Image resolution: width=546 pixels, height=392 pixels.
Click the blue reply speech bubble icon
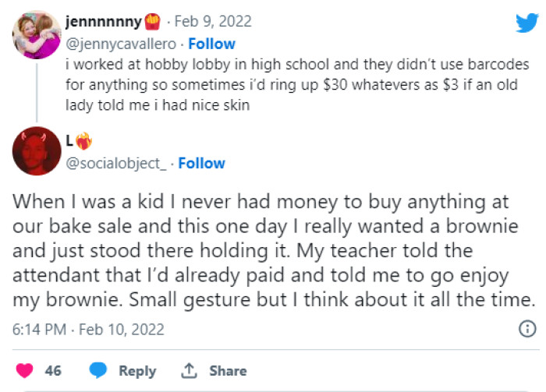coord(98,371)
